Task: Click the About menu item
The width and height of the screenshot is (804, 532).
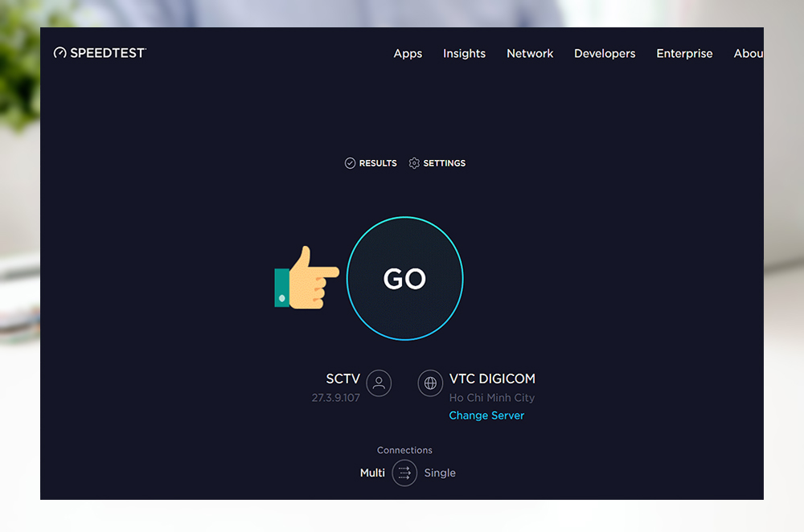Action: [x=748, y=54]
